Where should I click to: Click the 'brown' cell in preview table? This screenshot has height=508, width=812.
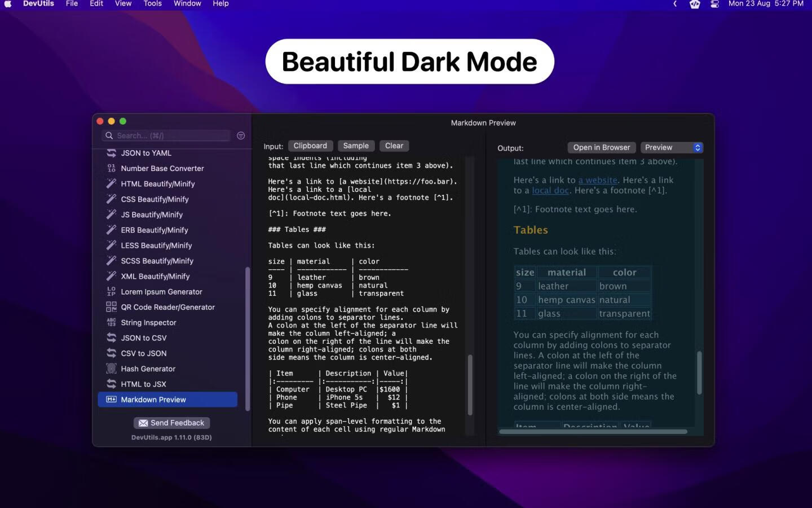coord(624,286)
